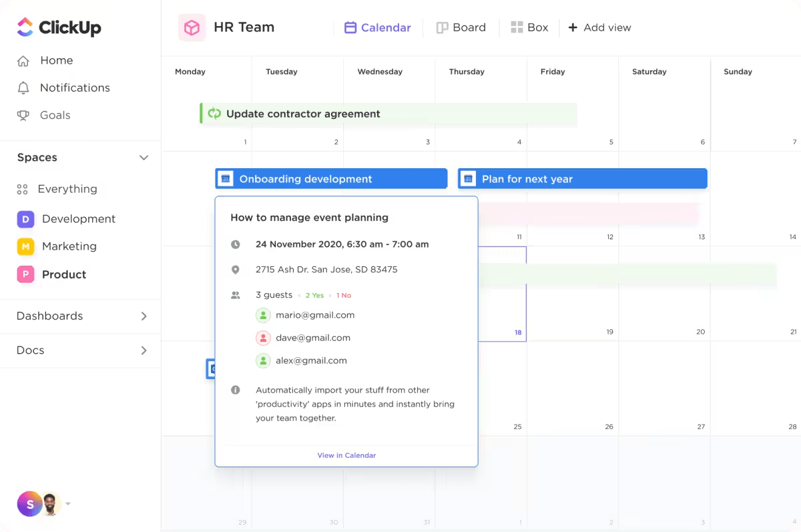Click the clock icon in event popup
The width and height of the screenshot is (801, 532).
pos(235,244)
